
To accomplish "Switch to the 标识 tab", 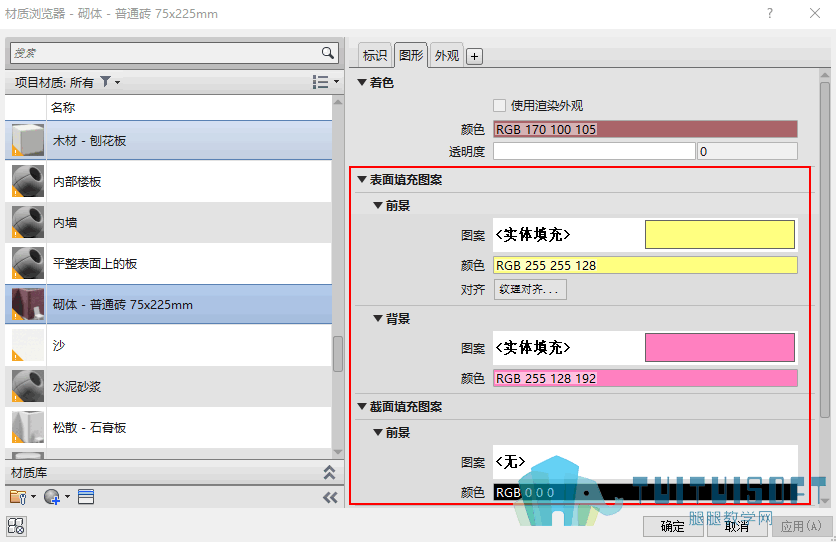I will (x=374, y=55).
